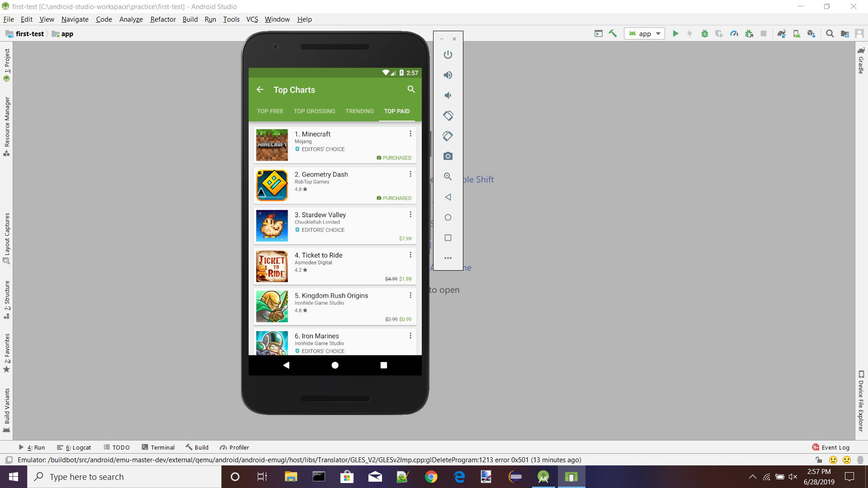Open the VCS menu
Image resolution: width=868 pixels, height=488 pixels.
tap(252, 19)
